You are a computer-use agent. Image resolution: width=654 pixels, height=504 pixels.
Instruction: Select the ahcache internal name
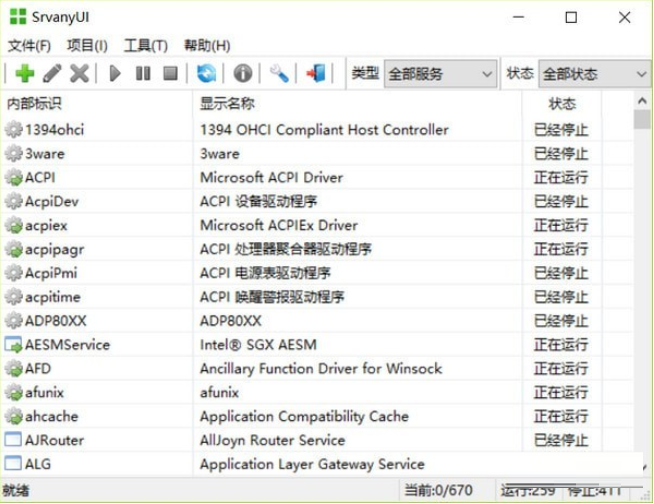[52, 416]
